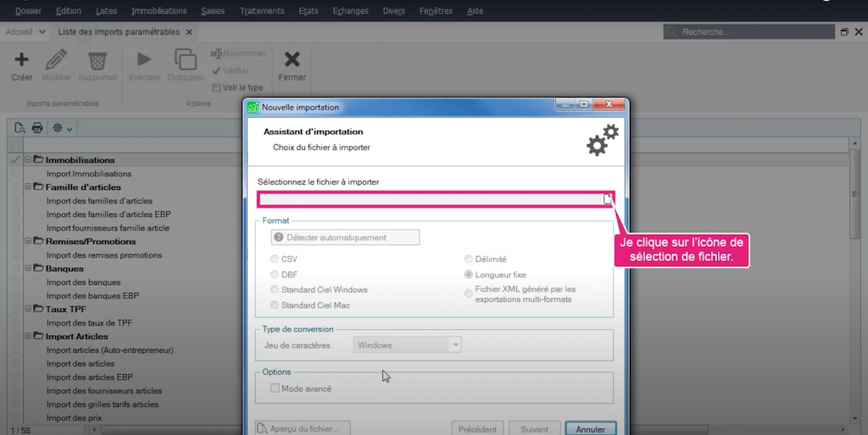Screen dimensions: 868x435
Task: Click the Modifier pencil icon
Action: pyautogui.click(x=56, y=59)
